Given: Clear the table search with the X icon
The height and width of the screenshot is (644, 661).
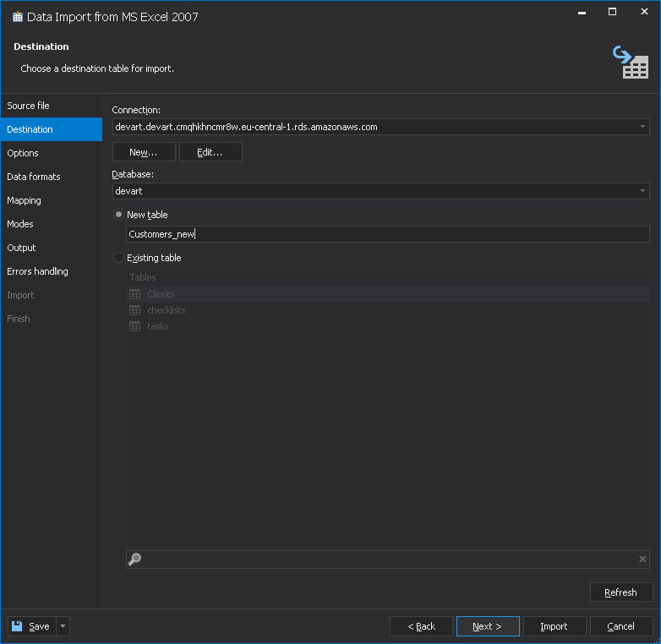Looking at the screenshot, I should point(642,559).
